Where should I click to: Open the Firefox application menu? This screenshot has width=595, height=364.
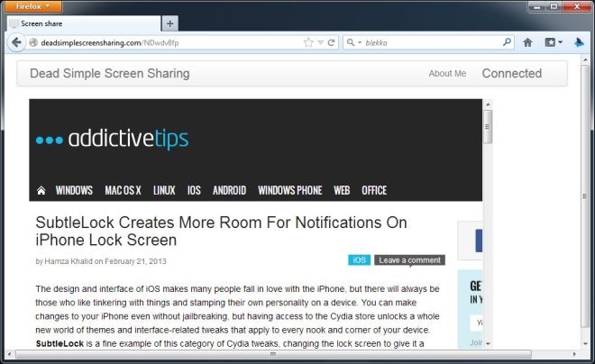tap(33, 6)
